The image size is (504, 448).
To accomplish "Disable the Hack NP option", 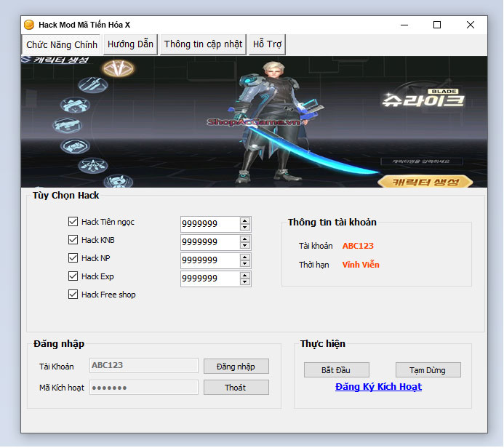I will point(73,258).
